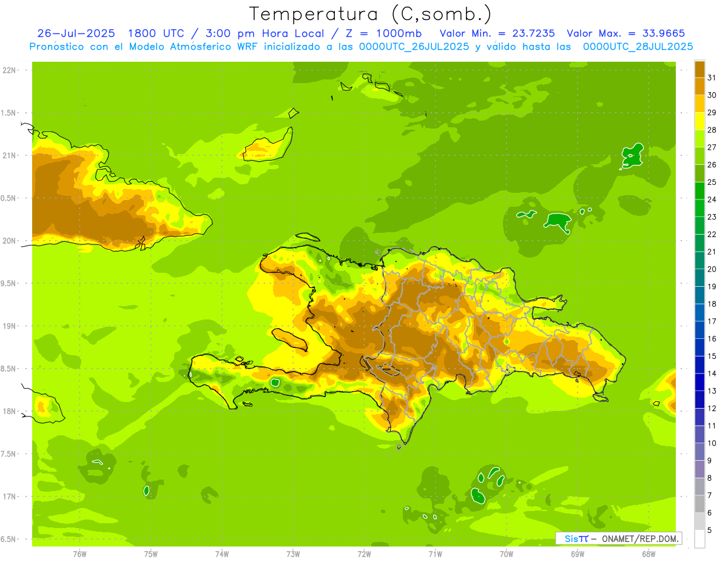This screenshot has height=562, width=728.
Task: Click the 18N latitude axis label
Action: [x=10, y=411]
